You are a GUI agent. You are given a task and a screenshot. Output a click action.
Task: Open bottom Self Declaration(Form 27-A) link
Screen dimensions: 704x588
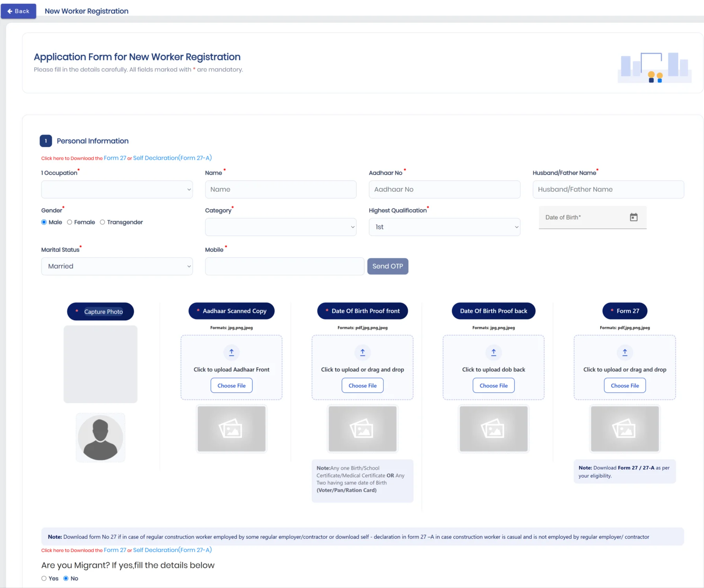[x=172, y=550]
